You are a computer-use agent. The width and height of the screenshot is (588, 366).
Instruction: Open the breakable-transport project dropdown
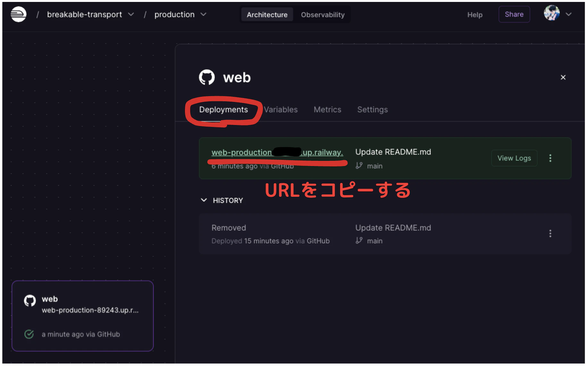click(131, 14)
